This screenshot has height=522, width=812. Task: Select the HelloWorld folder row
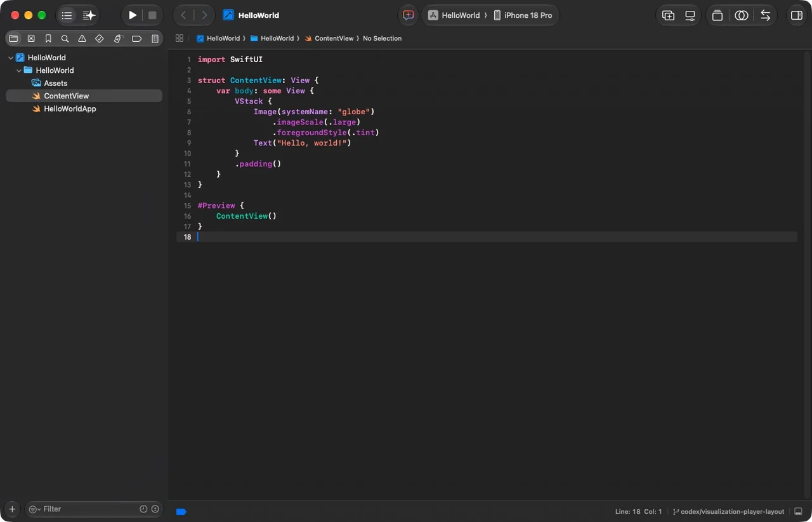pyautogui.click(x=84, y=70)
